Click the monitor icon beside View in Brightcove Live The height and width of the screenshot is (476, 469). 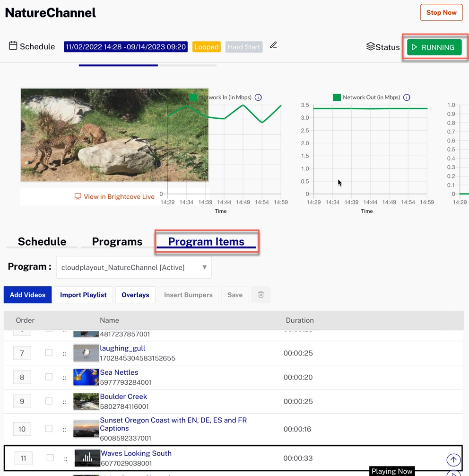point(78,196)
